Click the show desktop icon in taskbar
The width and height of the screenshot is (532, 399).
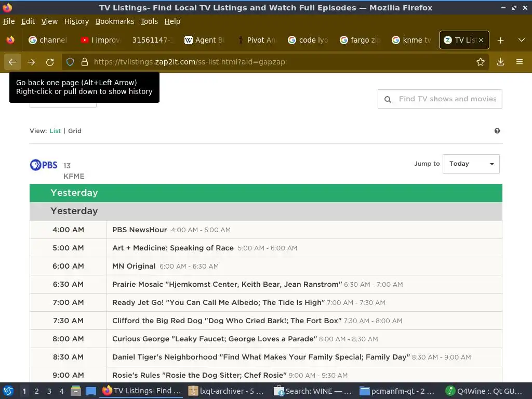(x=91, y=391)
